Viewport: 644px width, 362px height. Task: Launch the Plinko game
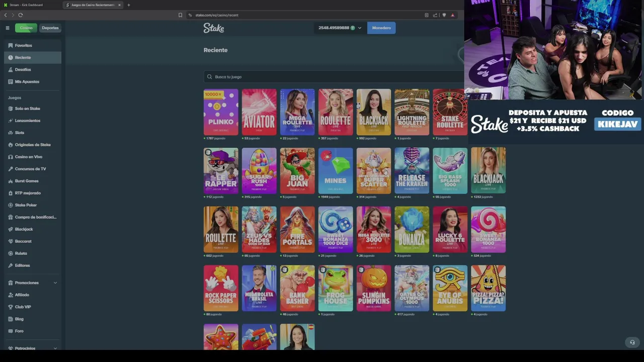[221, 112]
